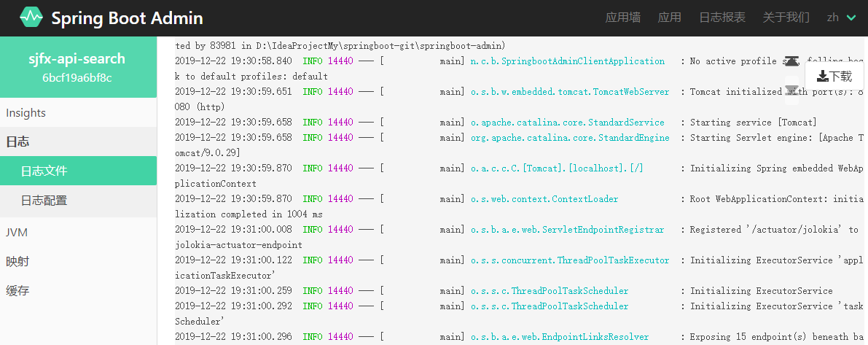Download the log file with 下载 button
Screen dimensions: 868x345
click(834, 76)
